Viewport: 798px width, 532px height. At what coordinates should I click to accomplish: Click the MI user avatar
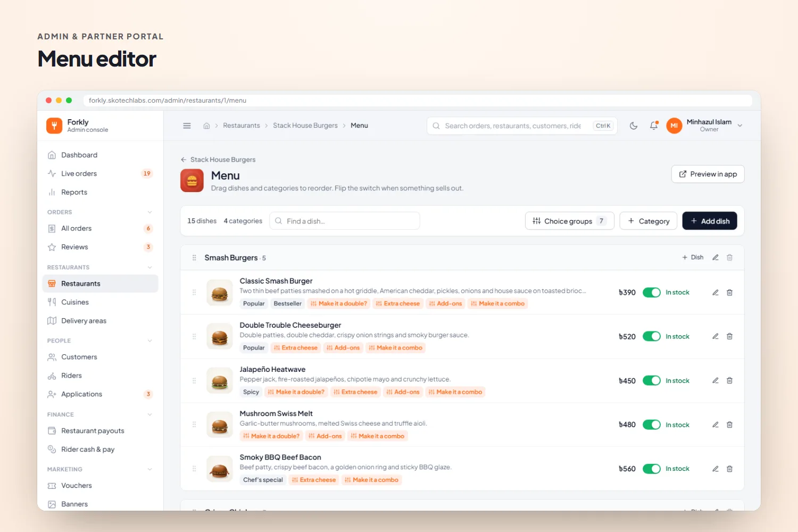pos(674,126)
